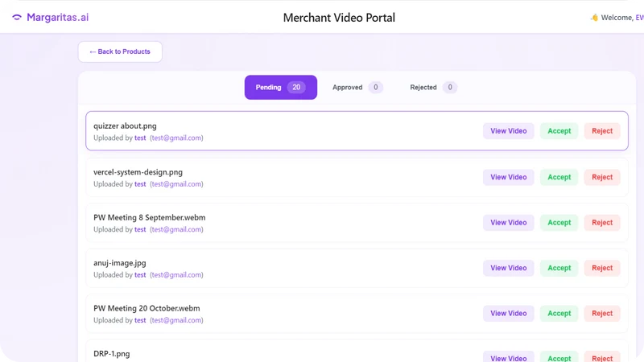This screenshot has width=644, height=362.
Task: View video for PW Meeting 20 October.webm
Action: click(509, 313)
